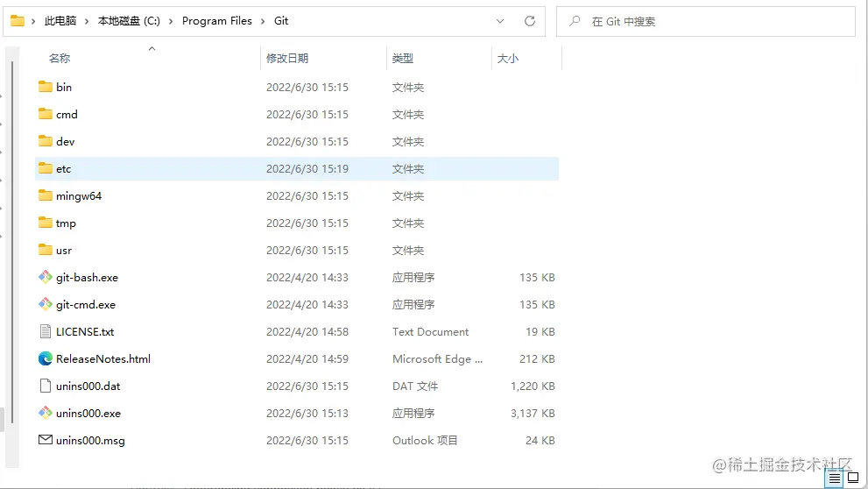
Task: Click the Outlook 项目 type cell
Action: (425, 440)
